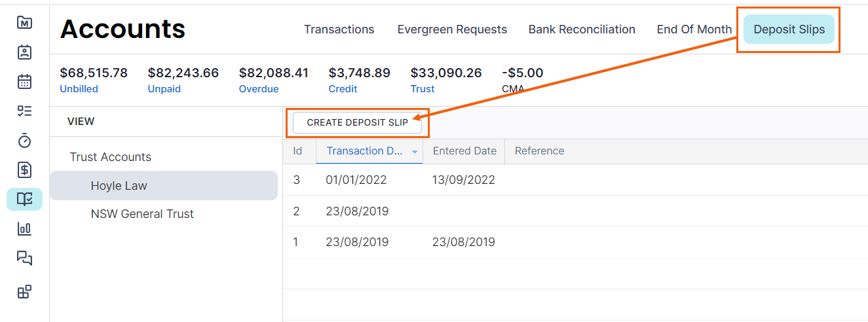Switch to the Transactions tab

pos(339,29)
